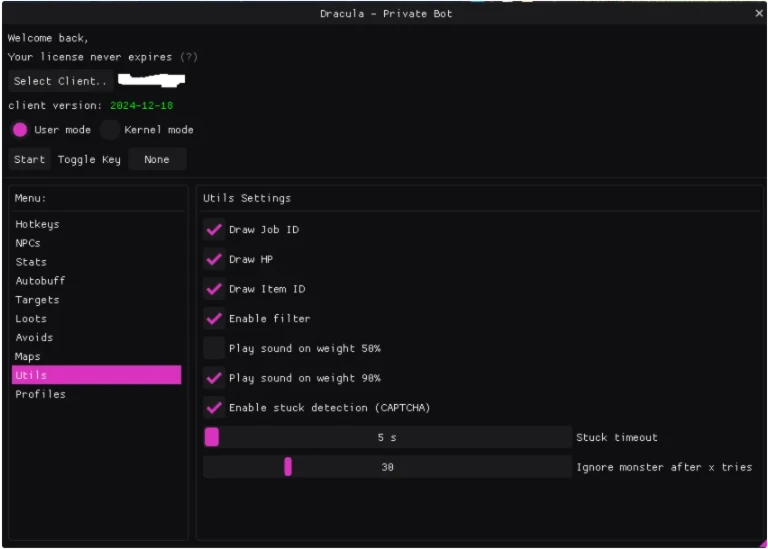The width and height of the screenshot is (768, 549).
Task: Go to the NPCs menu section
Action: (x=28, y=243)
